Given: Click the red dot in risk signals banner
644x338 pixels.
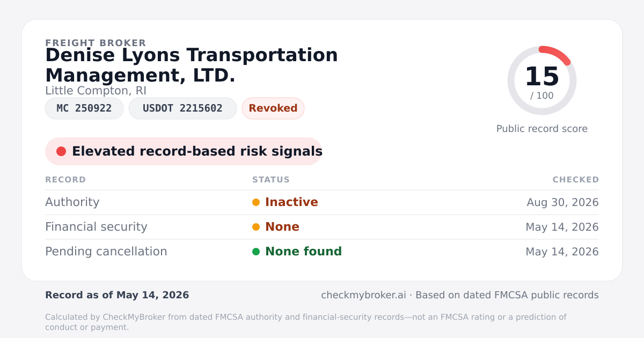Looking at the screenshot, I should click(61, 151).
